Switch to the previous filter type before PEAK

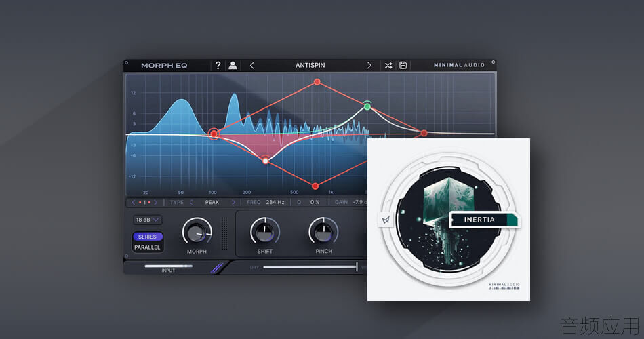pos(191,203)
